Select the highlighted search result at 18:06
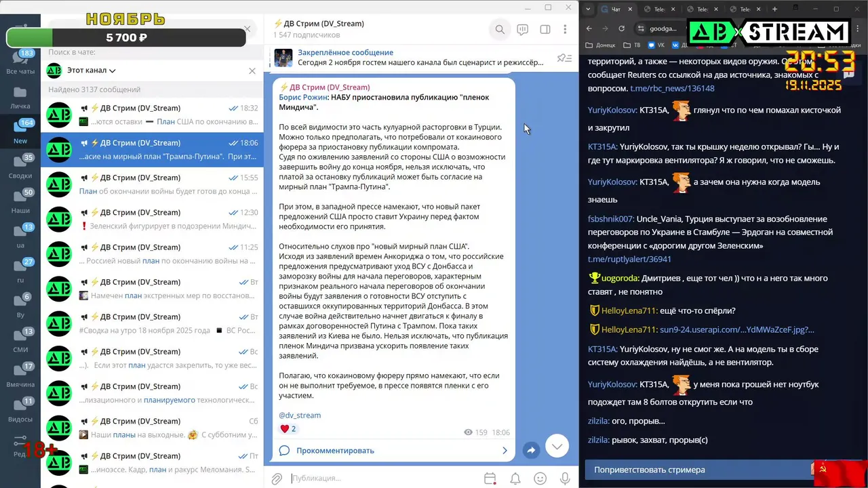 click(152, 150)
